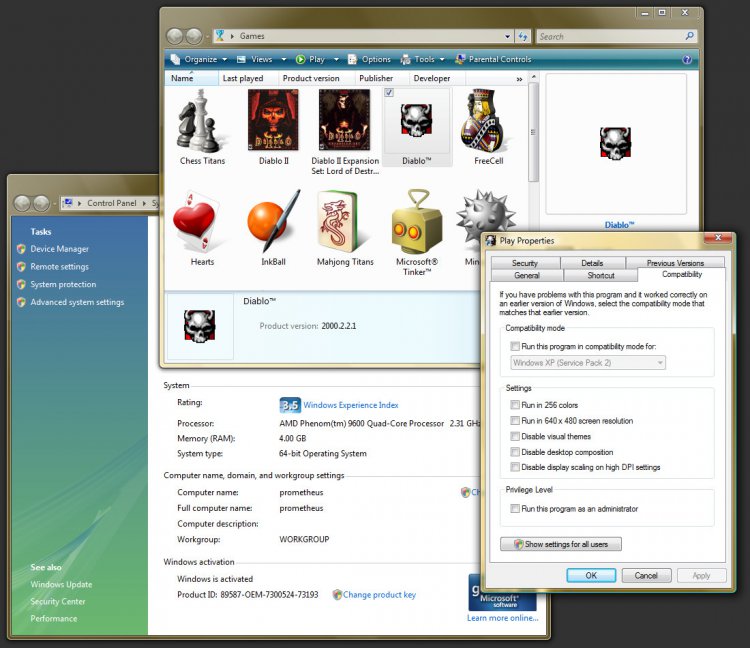Screen dimensions: 750x648
Task: Select Diablo II Expansion Lord of Destruction icon
Action: [344, 120]
